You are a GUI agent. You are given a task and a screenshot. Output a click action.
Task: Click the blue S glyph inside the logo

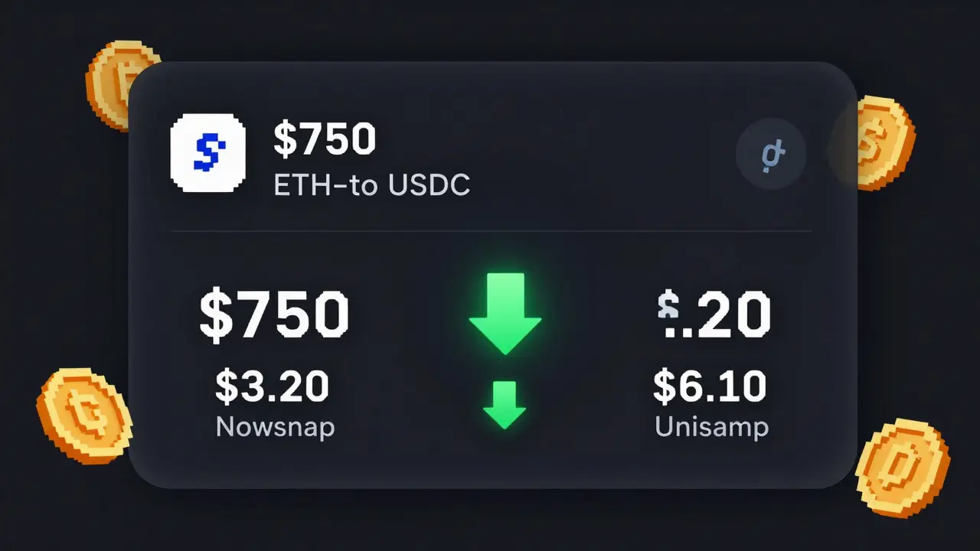pyautogui.click(x=207, y=152)
